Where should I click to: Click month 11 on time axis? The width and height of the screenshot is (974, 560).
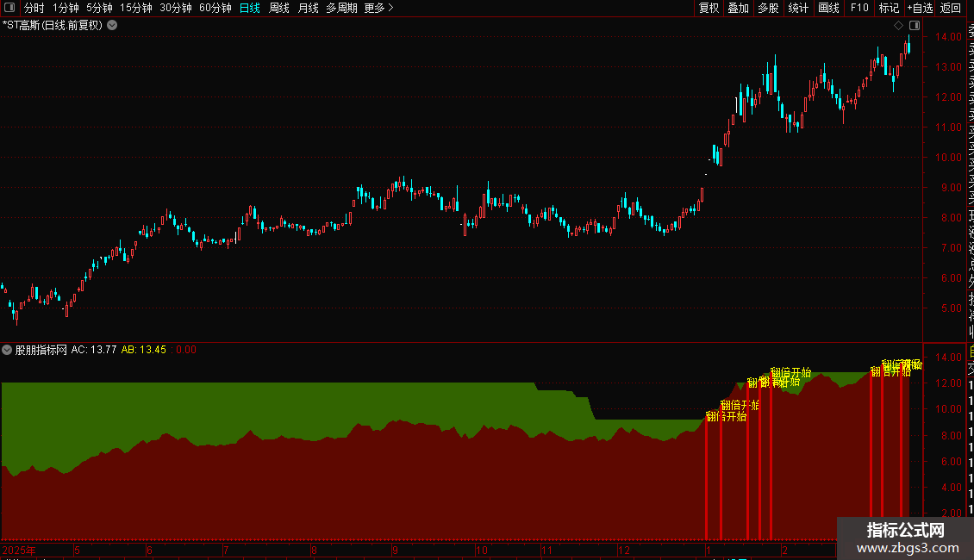click(x=546, y=551)
